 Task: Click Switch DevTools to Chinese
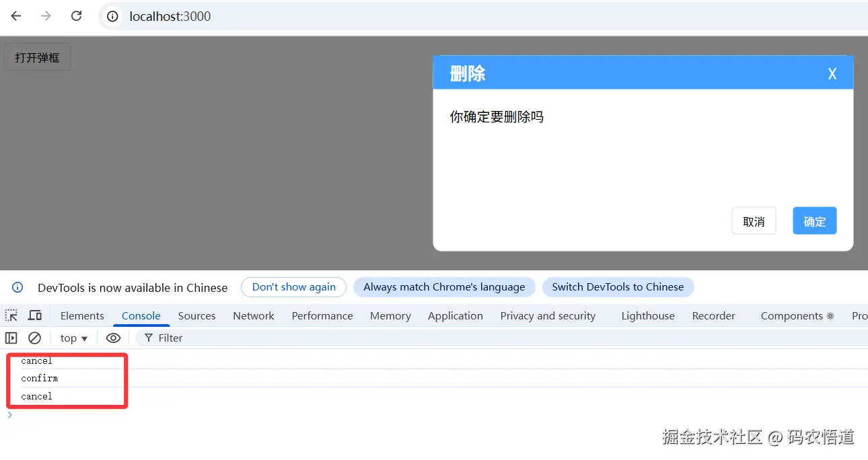[x=618, y=287]
